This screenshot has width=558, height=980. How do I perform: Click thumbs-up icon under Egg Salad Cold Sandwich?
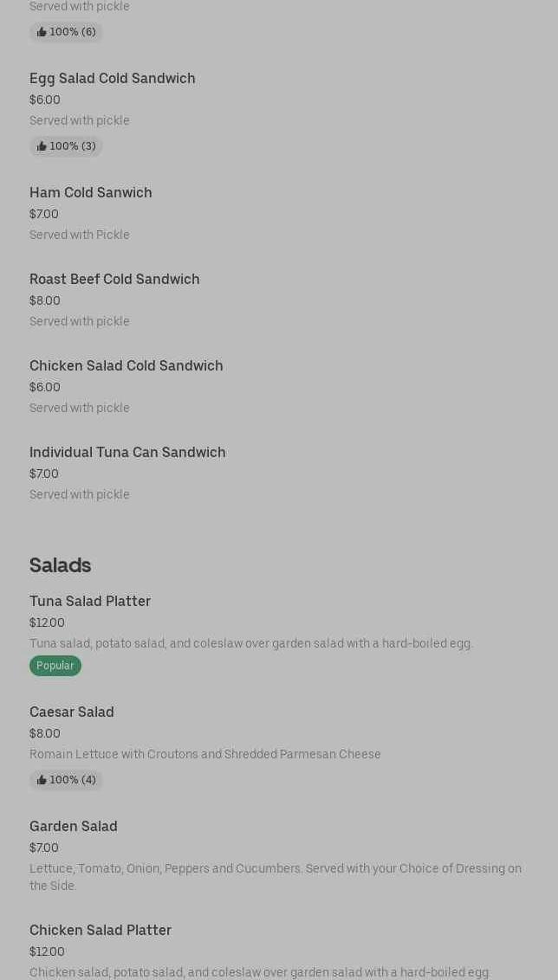pyautogui.click(x=42, y=146)
